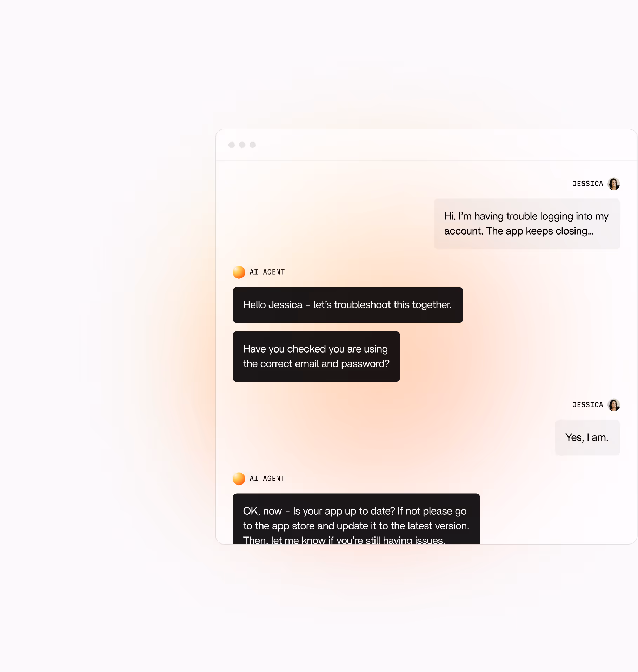Image resolution: width=638 pixels, height=672 pixels.
Task: Click Jessica's avatar above 'Yes, I am.'
Action: 614,405
